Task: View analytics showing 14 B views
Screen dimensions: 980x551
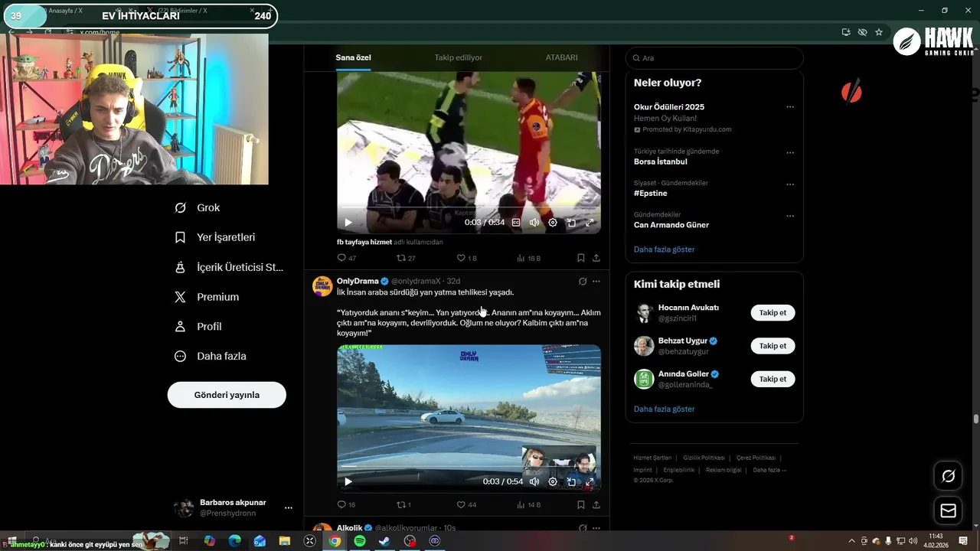Action: point(529,504)
